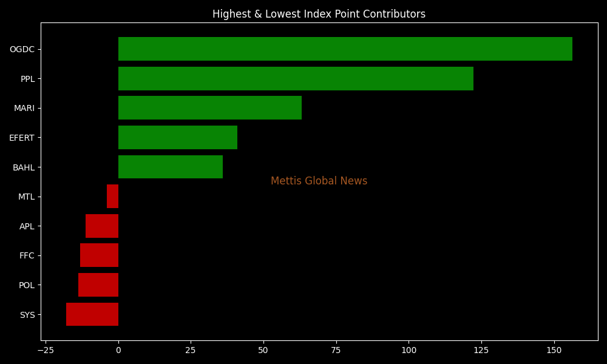Click the MARI green bar

click(x=210, y=108)
